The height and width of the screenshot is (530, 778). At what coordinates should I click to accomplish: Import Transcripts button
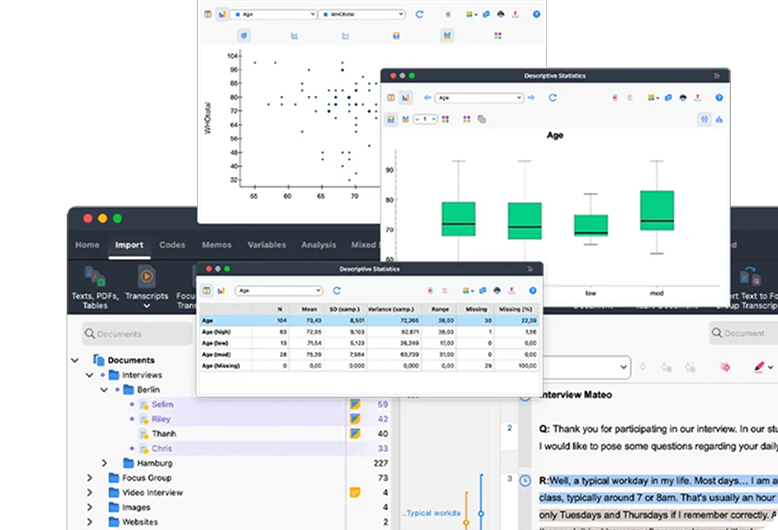(146, 288)
